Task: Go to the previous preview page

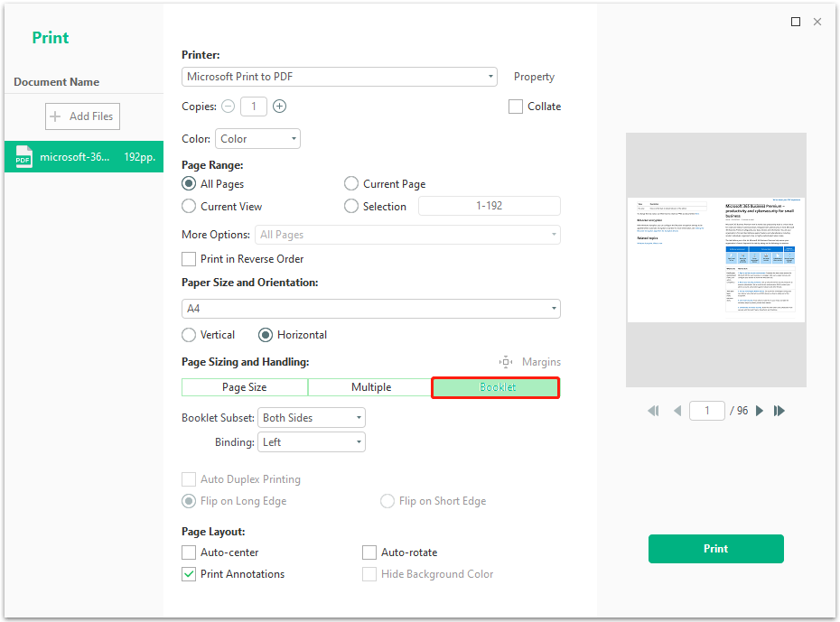Action: 677,411
